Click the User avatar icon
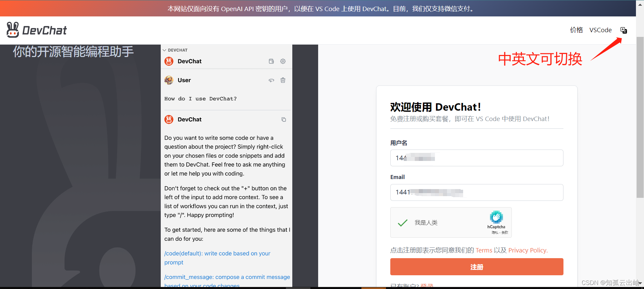This screenshot has height=289, width=644. [169, 80]
